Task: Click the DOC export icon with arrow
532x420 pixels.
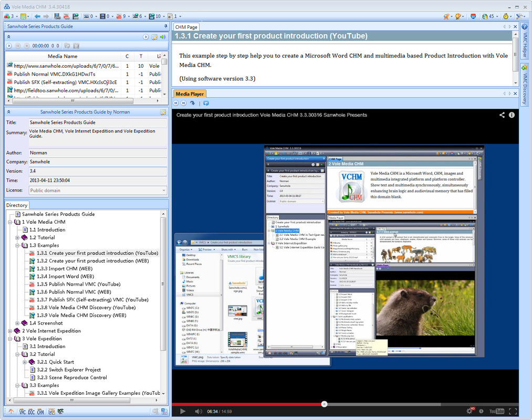Action: (32, 412)
